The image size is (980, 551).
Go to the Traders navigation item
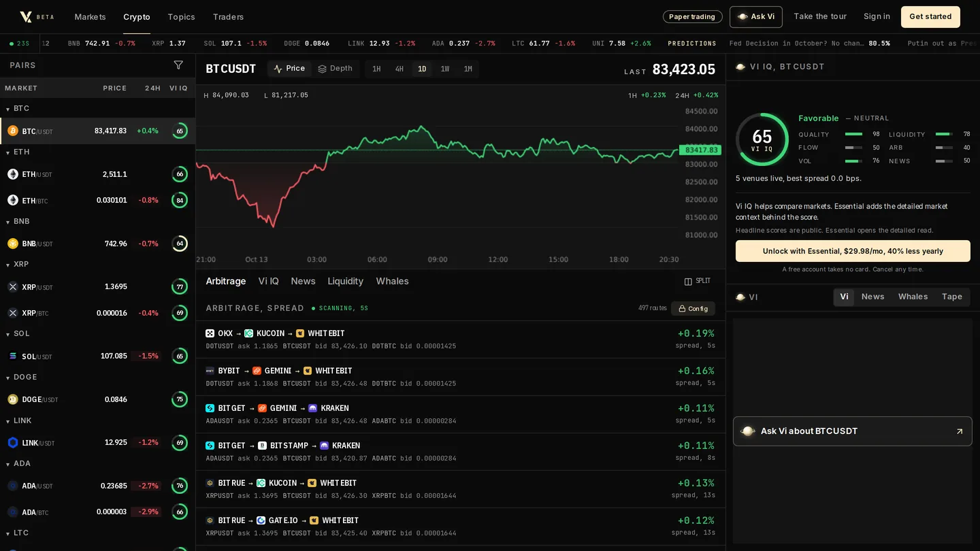click(x=228, y=17)
